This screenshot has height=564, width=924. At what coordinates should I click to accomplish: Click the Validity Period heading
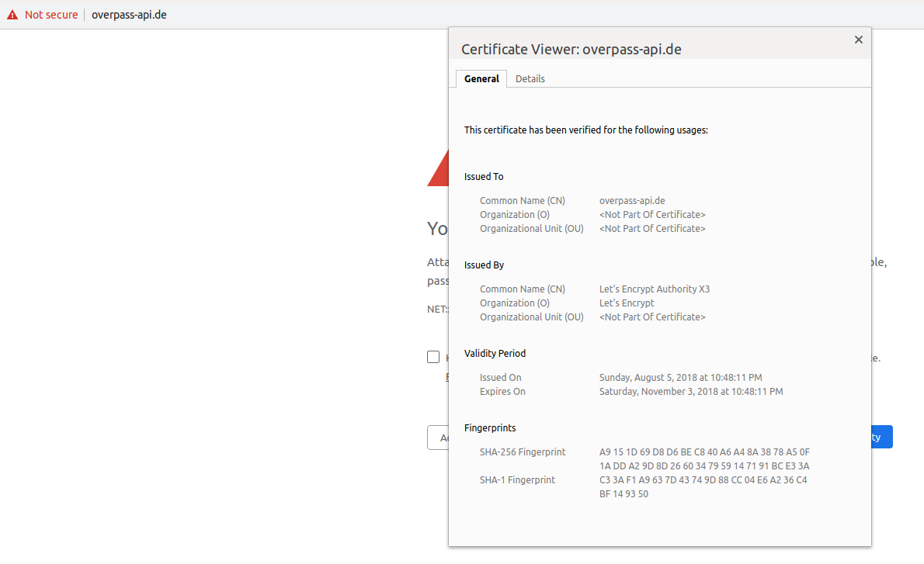click(495, 353)
